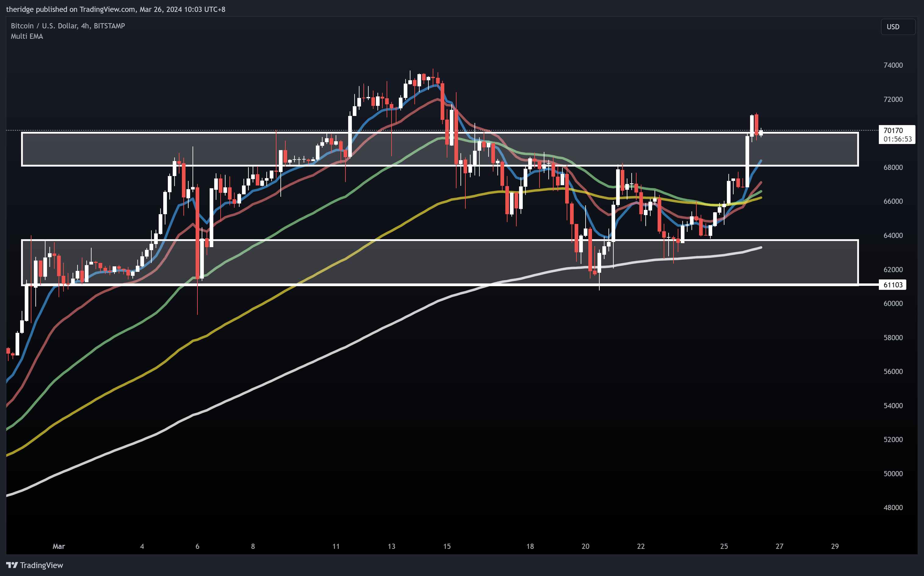The image size is (924, 576).
Task: Open the USD currency button
Action: (898, 27)
